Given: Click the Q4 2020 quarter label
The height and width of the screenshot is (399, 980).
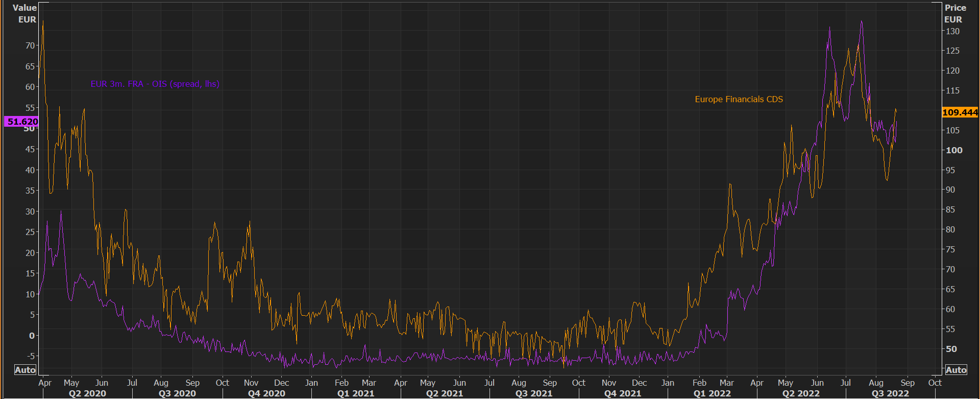Looking at the screenshot, I should tap(266, 393).
